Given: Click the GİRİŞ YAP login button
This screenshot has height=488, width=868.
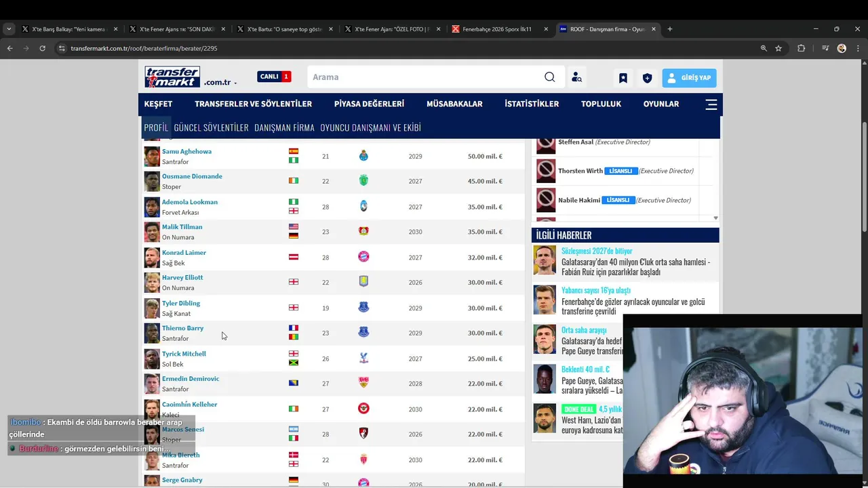Looking at the screenshot, I should (689, 78).
